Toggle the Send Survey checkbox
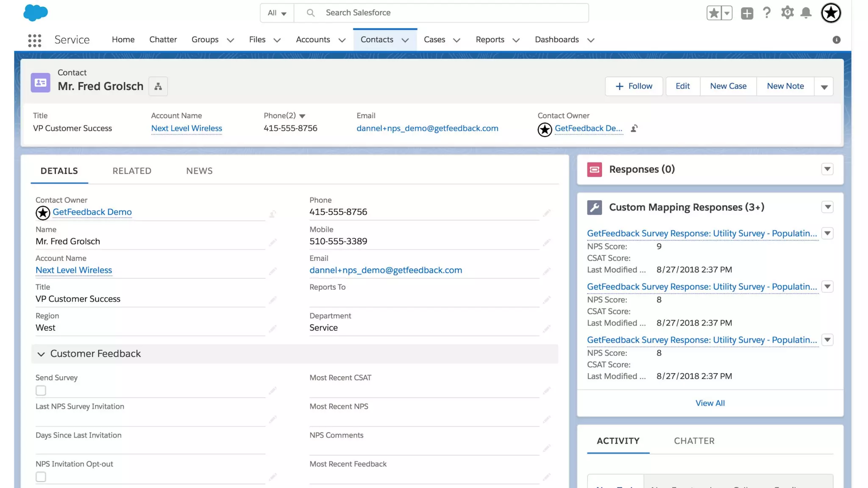Screen dimensions: 868x488 pos(41,391)
